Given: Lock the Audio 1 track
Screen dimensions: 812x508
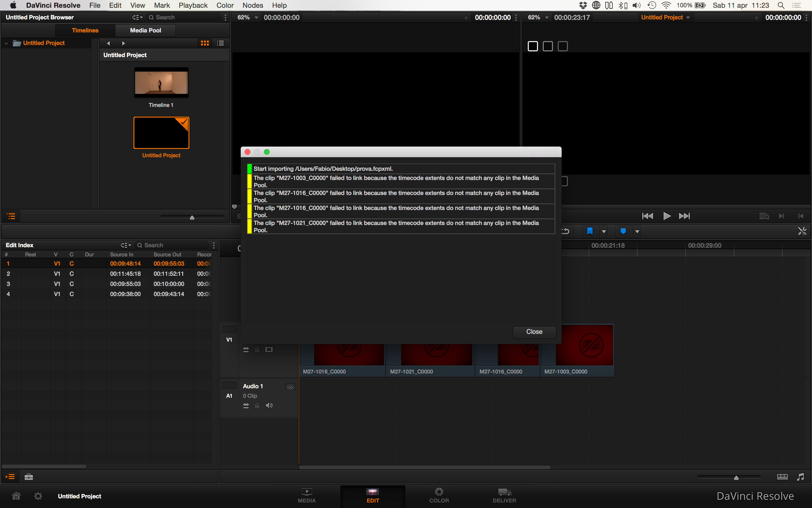Looking at the screenshot, I should click(257, 405).
